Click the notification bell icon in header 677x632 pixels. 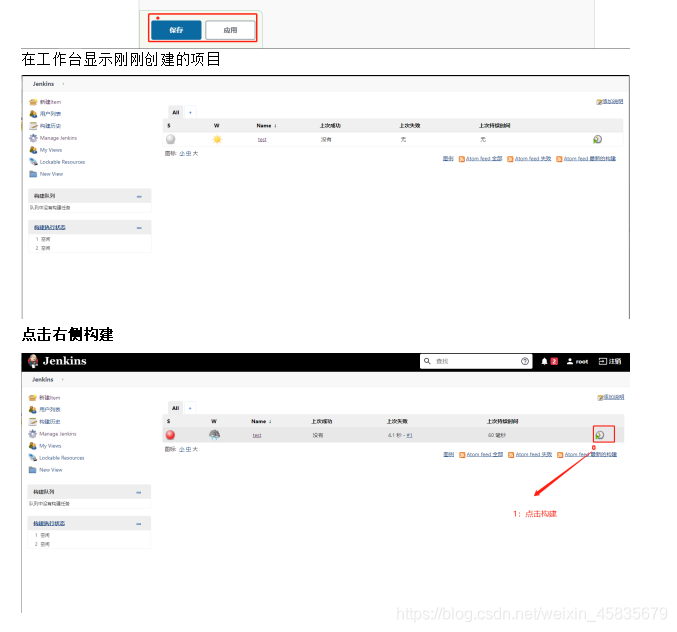point(544,361)
